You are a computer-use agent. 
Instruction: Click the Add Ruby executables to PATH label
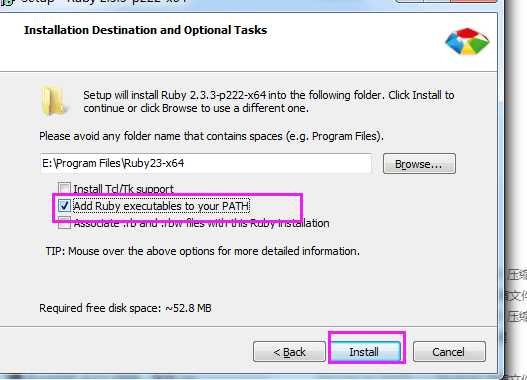point(161,206)
